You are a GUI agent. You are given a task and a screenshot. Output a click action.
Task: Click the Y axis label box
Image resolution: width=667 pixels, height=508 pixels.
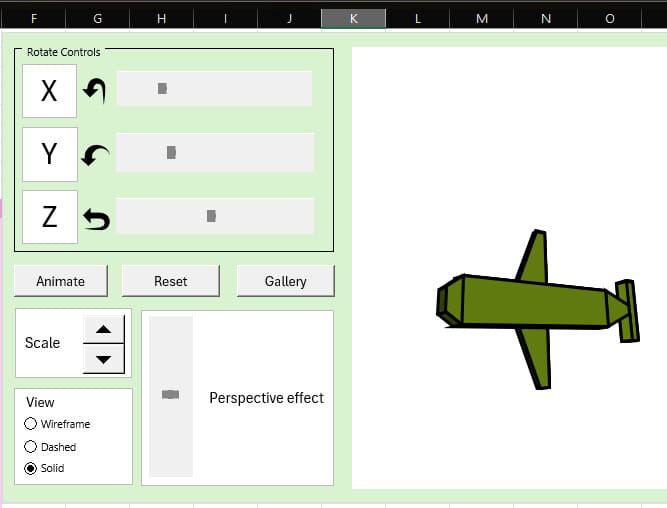click(x=50, y=154)
